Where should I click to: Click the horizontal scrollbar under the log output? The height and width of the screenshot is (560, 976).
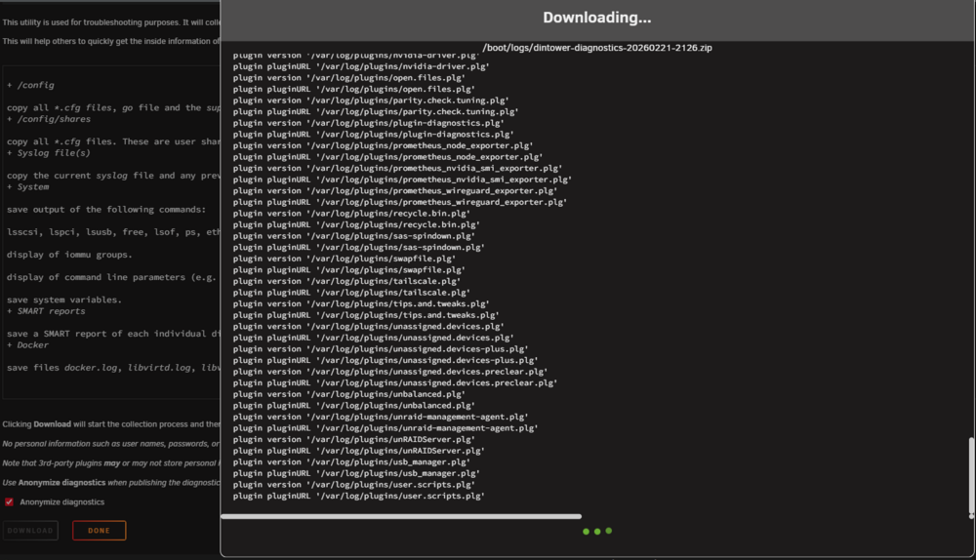point(401,516)
